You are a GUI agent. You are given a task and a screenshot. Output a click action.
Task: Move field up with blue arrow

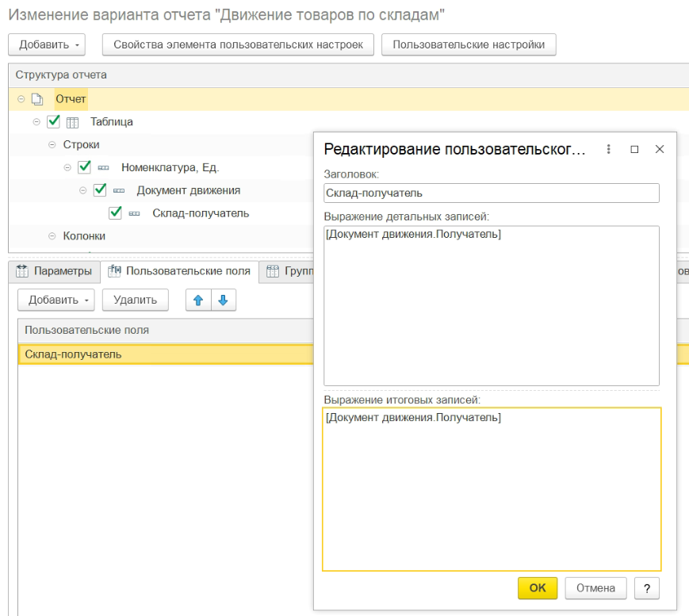pos(198,300)
